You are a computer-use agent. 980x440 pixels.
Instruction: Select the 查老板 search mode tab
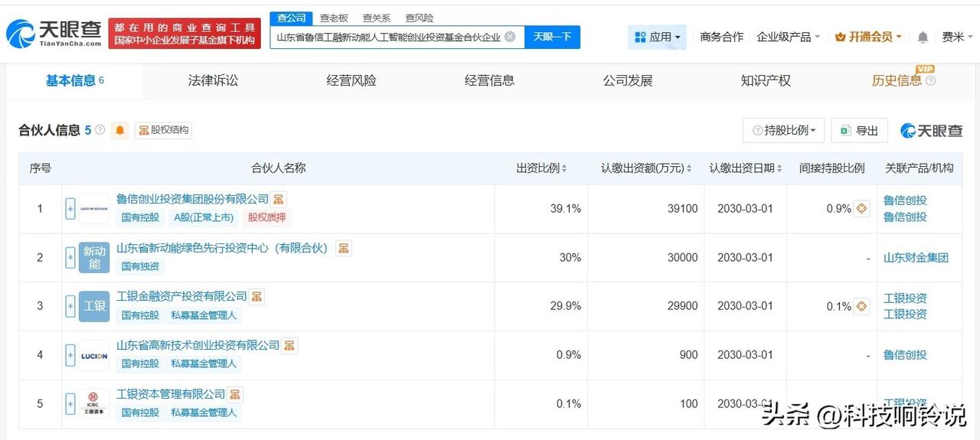[x=334, y=18]
